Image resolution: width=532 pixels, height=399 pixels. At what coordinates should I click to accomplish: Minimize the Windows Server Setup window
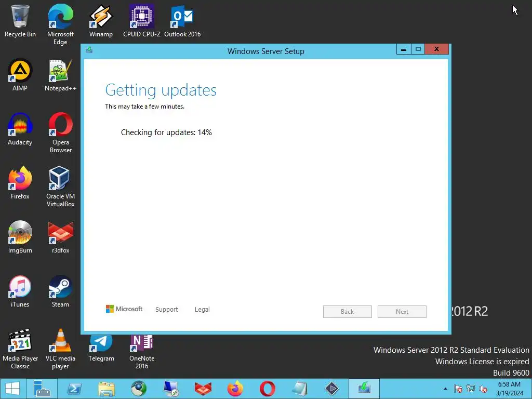point(404,49)
